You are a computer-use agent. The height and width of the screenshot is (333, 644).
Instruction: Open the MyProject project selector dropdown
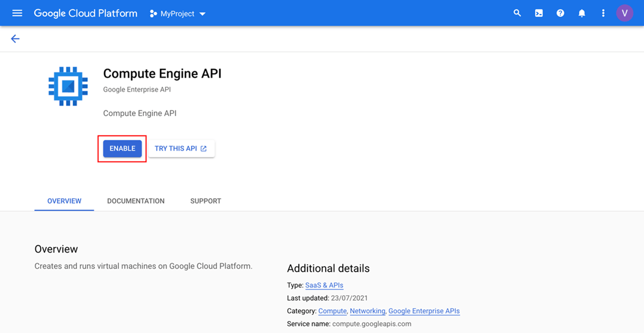click(x=178, y=14)
